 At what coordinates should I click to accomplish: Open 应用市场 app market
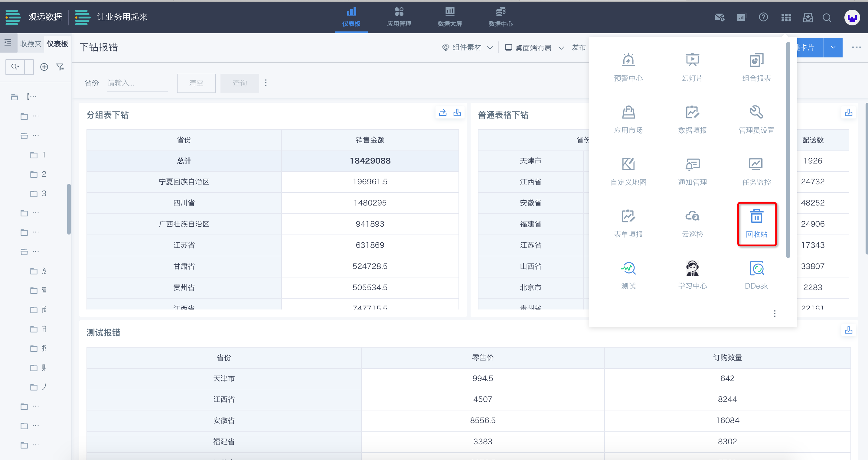click(x=628, y=120)
